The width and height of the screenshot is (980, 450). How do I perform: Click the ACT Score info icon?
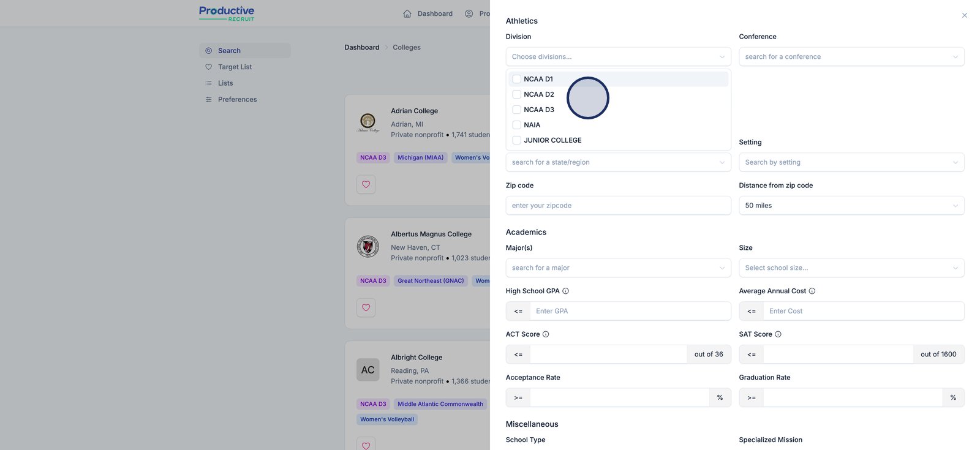(x=546, y=334)
